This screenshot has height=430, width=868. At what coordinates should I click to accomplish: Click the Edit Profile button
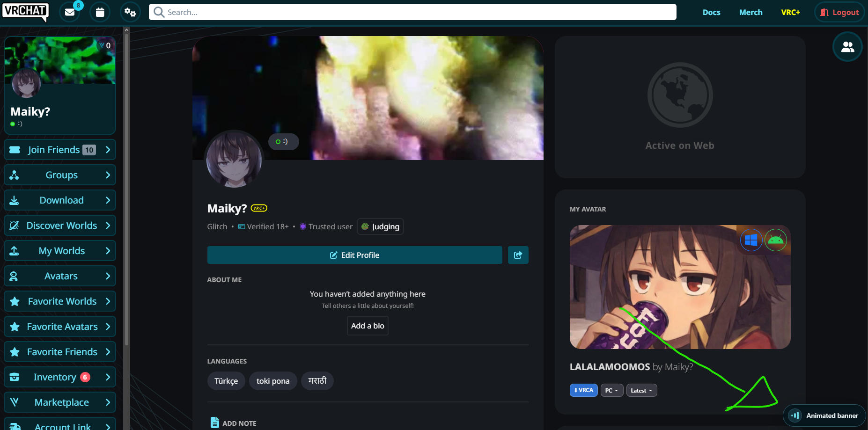(354, 255)
